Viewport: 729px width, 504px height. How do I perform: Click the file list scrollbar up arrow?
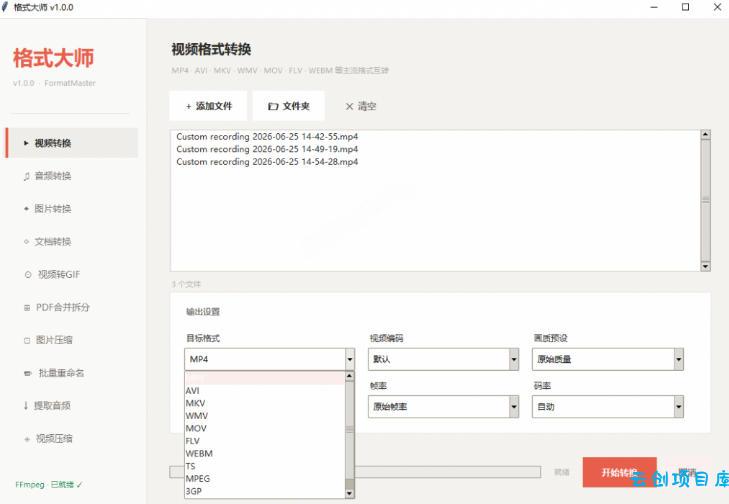tap(705, 134)
